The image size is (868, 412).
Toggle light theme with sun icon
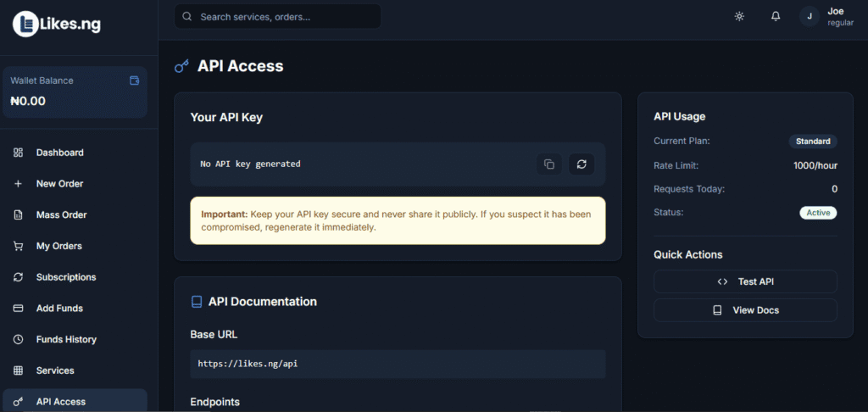[739, 16]
